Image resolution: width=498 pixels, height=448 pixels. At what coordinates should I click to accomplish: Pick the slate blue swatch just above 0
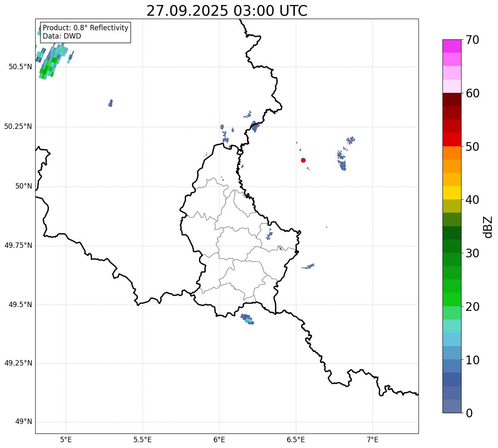point(452,406)
